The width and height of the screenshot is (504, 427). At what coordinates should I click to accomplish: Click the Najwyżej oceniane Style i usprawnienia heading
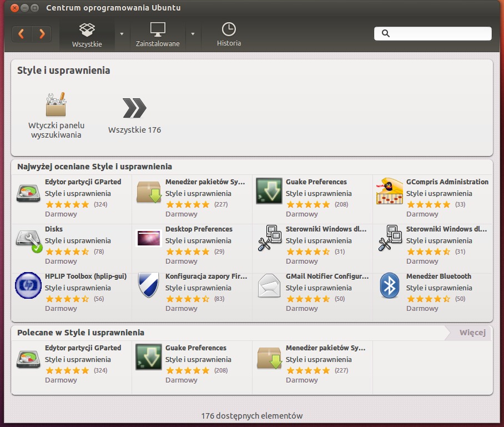click(x=94, y=167)
